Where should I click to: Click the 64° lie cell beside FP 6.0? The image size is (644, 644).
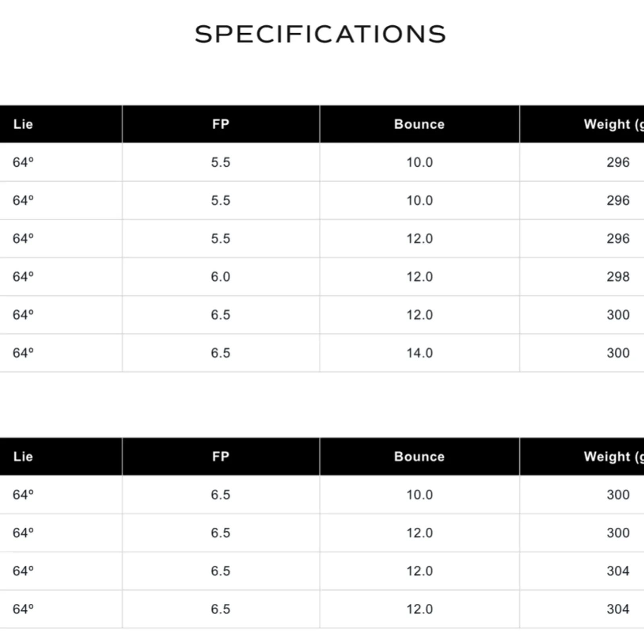click(x=23, y=277)
